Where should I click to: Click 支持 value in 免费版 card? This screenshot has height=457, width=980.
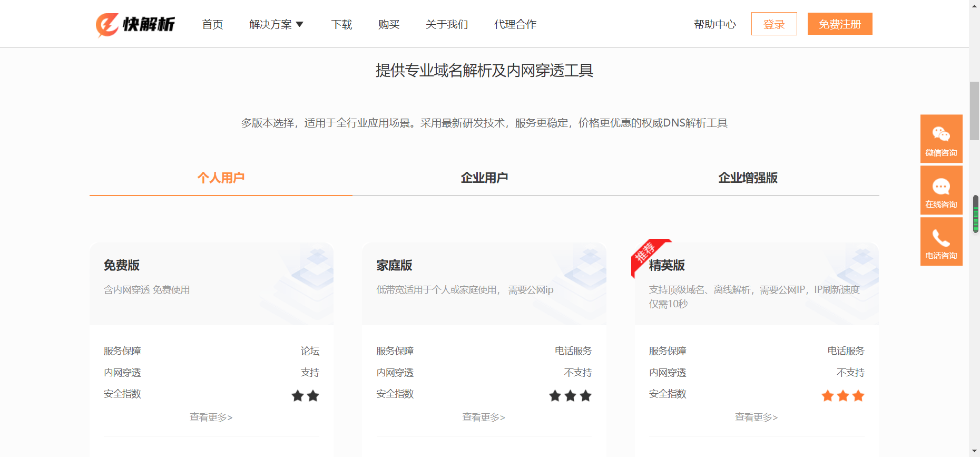click(310, 373)
